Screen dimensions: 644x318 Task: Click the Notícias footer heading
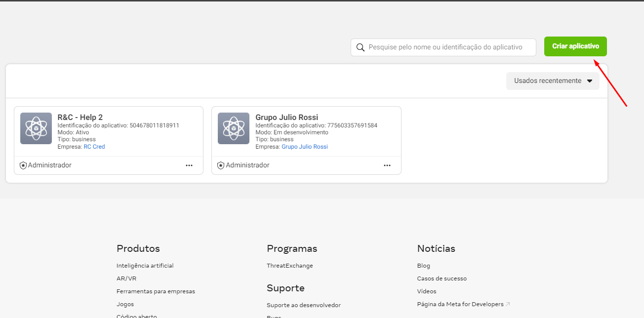(x=436, y=248)
